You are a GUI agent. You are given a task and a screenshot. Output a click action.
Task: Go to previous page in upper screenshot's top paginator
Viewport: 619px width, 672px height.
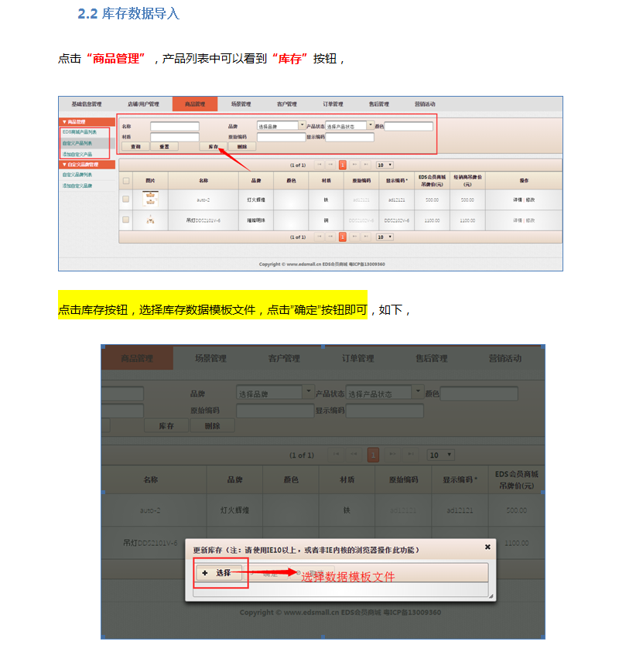click(x=330, y=165)
